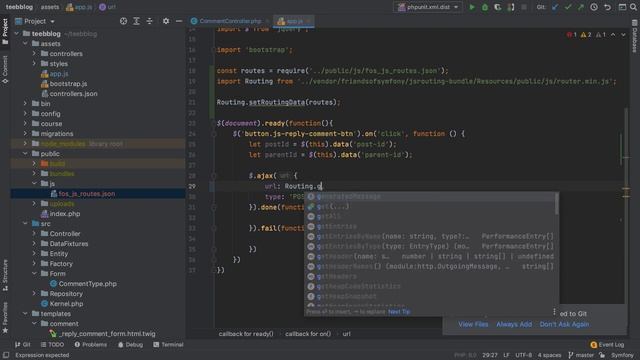This screenshot has height=360, width=640.
Task: Click the UTF-8 encoding in status bar
Action: [x=524, y=355]
